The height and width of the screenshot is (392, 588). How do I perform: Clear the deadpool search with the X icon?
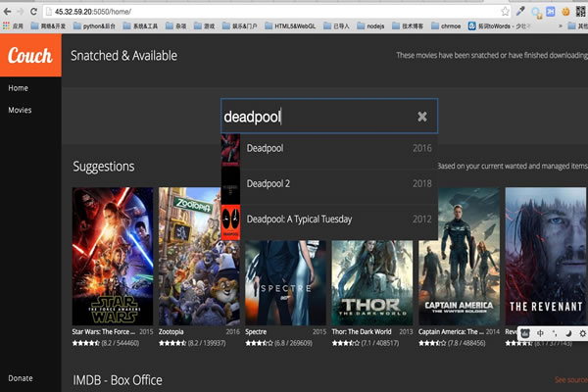coord(421,117)
